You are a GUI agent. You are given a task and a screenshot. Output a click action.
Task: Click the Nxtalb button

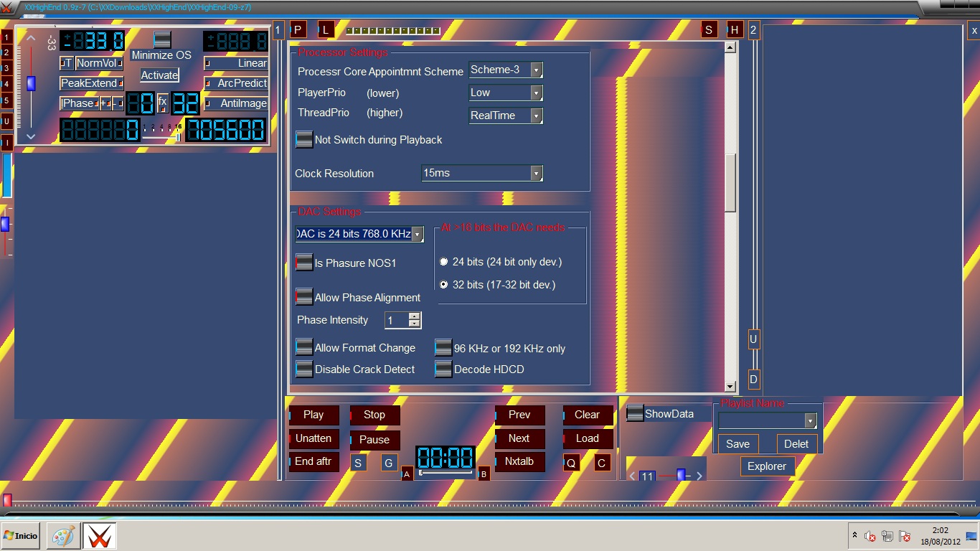pos(519,461)
